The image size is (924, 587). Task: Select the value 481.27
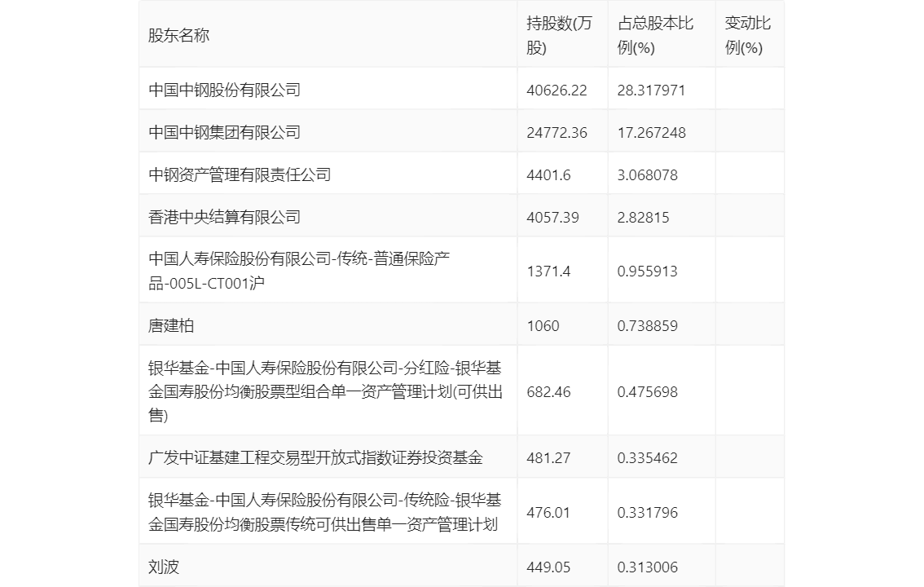click(548, 458)
